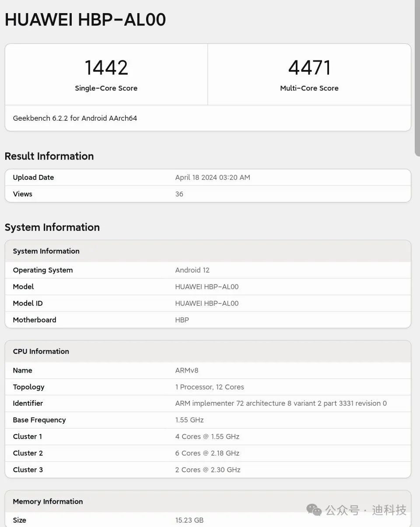Select the 1442 single-core score value
Image resolution: width=420 pixels, height=527 pixels.
coord(106,68)
